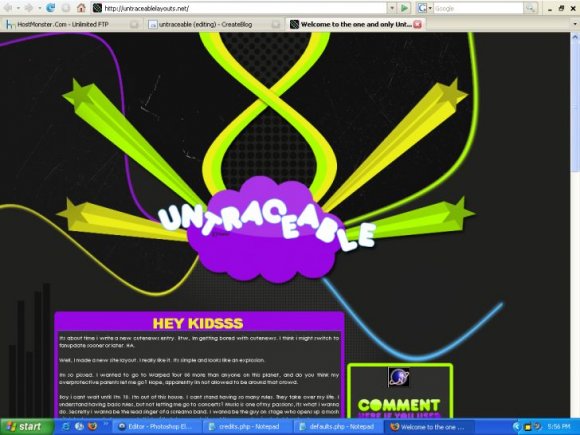Viewport: 580px width, 435px height.
Task: Click the search magnifier button
Action: point(530,8)
